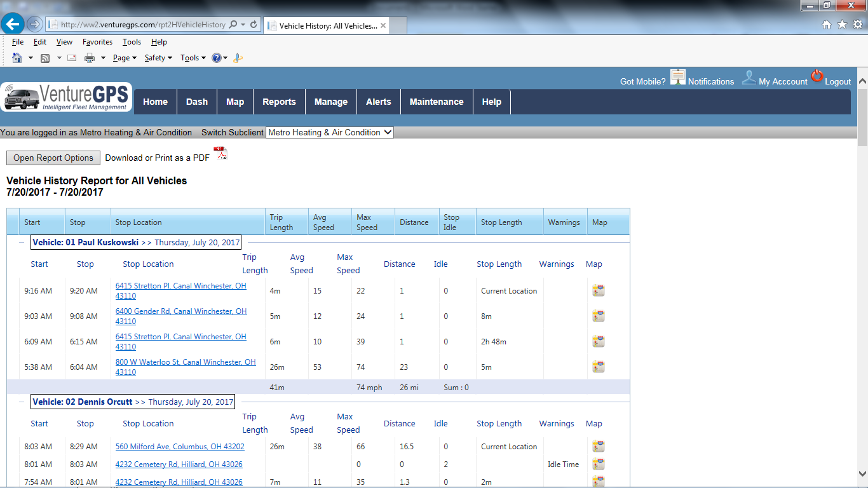Click the browser back arrow button
This screenshot has width=868, height=488.
click(12, 25)
